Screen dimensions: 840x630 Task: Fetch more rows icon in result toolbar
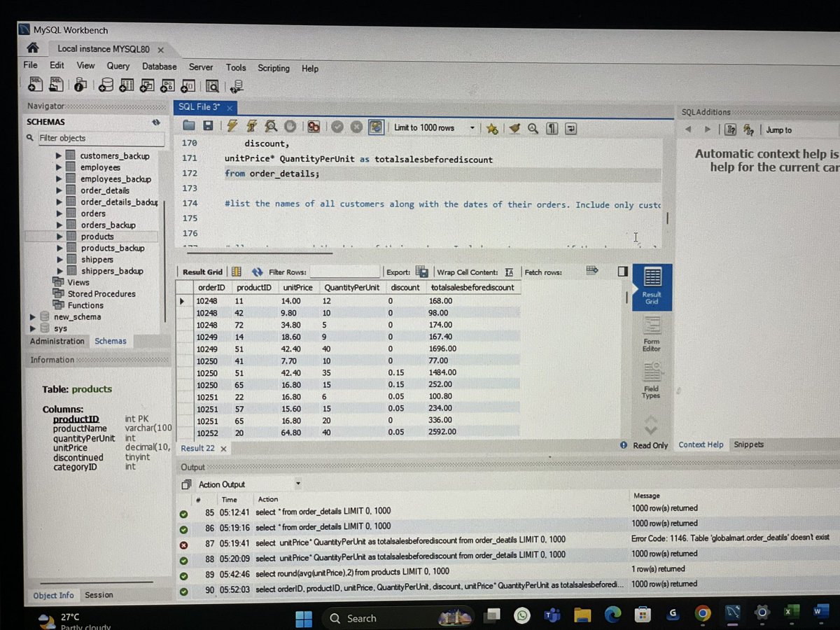[x=592, y=269]
